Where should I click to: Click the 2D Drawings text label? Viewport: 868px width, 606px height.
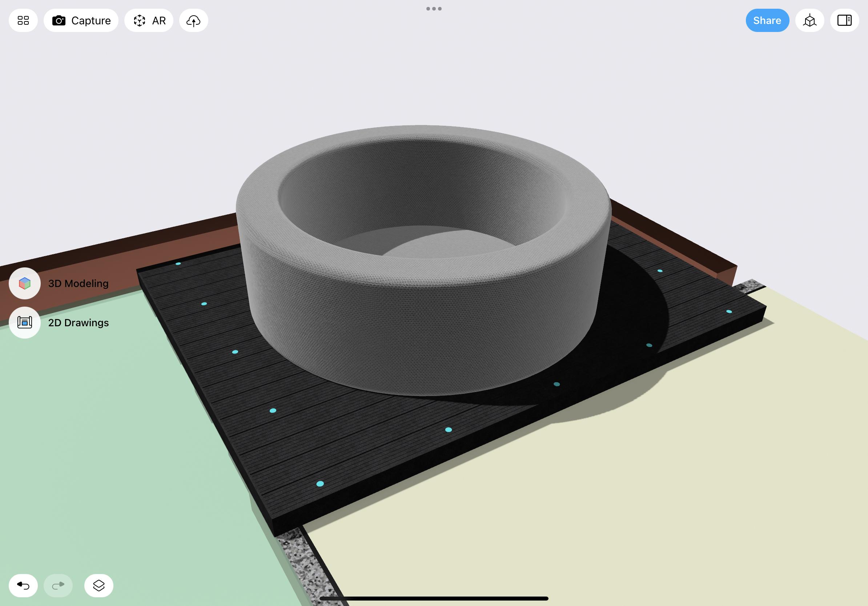tap(78, 323)
